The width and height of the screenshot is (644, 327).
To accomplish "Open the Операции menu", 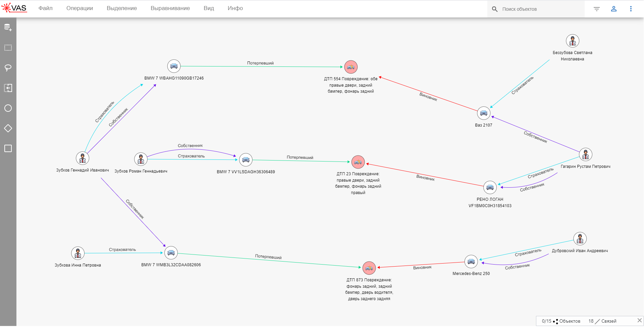I will coord(79,8).
